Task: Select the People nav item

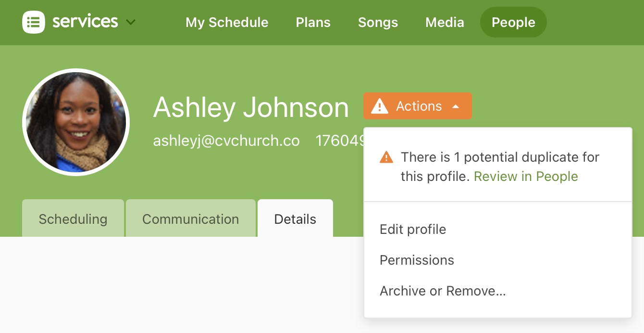Action: coord(513,23)
